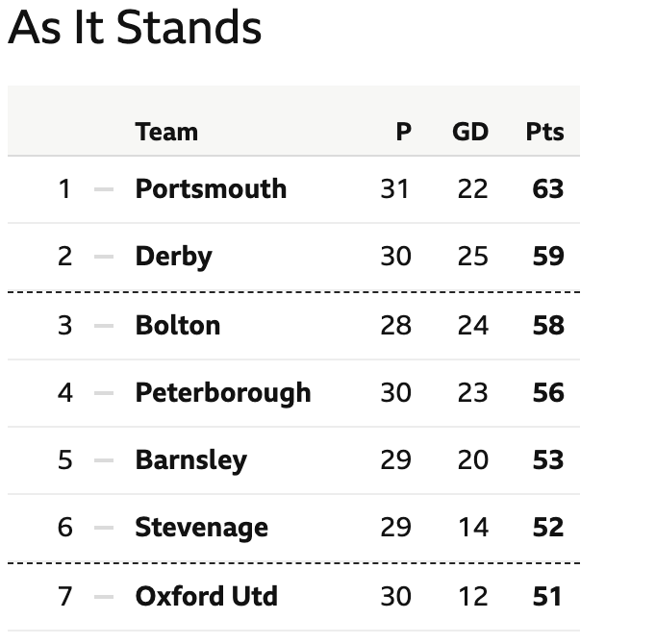This screenshot has height=644, width=656.
Task: Click Oxford Utd's no-movement dash icon
Action: click(x=104, y=597)
